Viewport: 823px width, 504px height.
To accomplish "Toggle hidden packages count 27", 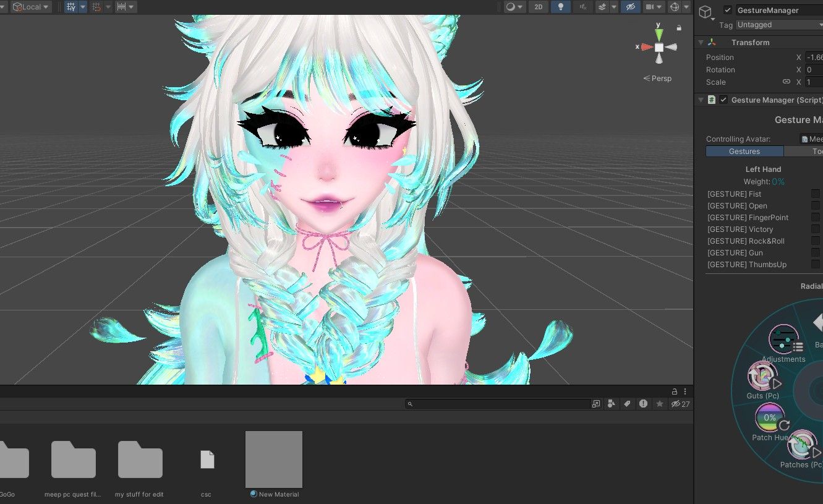I will [x=680, y=404].
